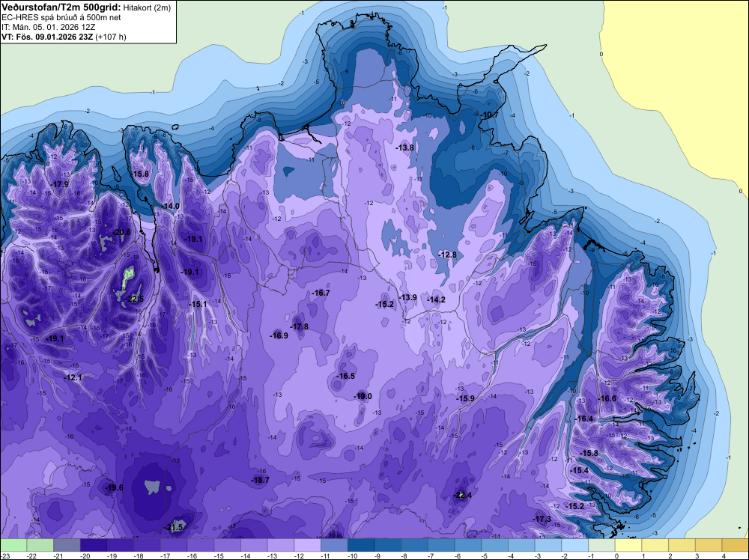Click the -12.8 temperature value
Image resolution: width=749 pixels, height=560 pixels.
click(x=448, y=255)
